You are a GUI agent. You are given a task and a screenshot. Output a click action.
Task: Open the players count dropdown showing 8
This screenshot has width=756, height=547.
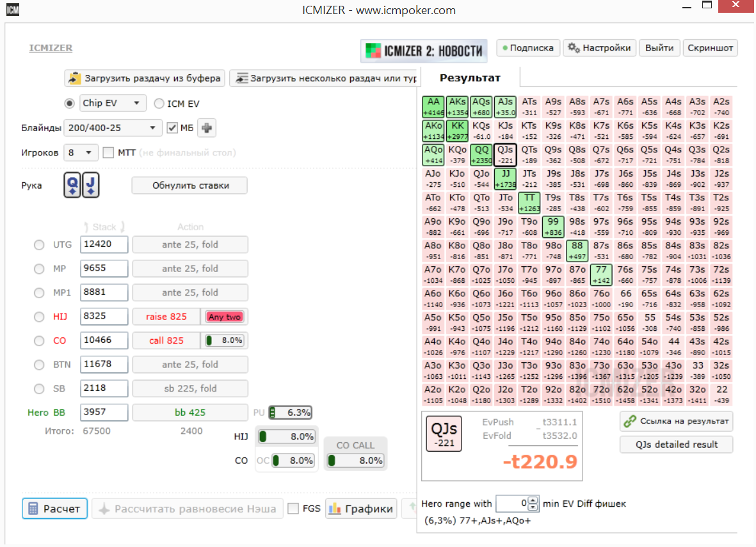81,153
